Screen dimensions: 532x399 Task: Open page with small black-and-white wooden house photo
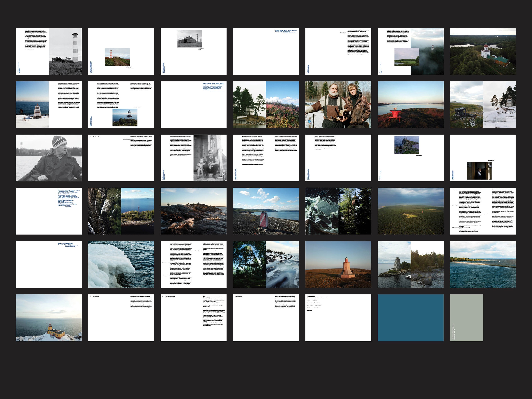point(193,51)
